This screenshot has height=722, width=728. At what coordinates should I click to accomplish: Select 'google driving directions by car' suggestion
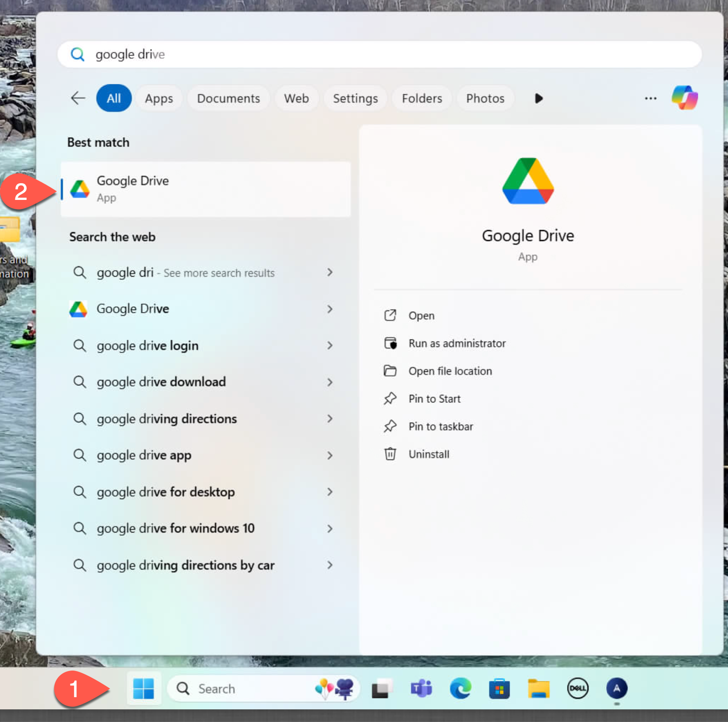(185, 565)
